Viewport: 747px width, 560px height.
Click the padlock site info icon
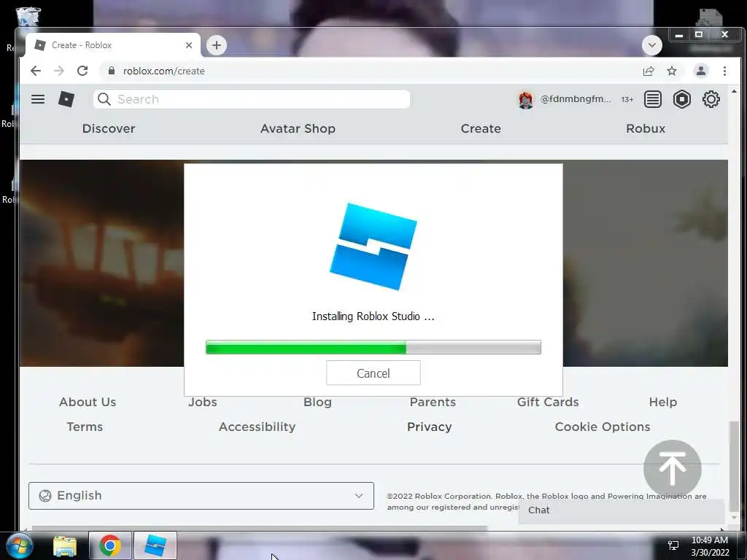click(x=112, y=71)
